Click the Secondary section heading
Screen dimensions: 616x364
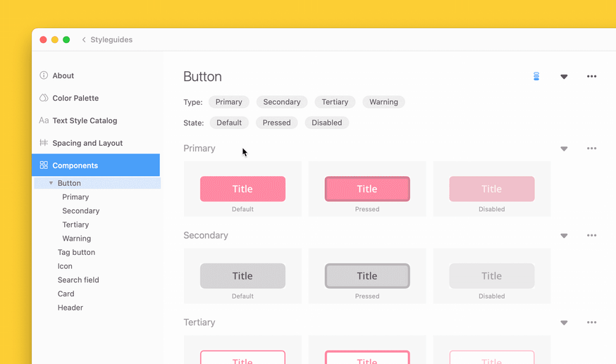coord(206,235)
